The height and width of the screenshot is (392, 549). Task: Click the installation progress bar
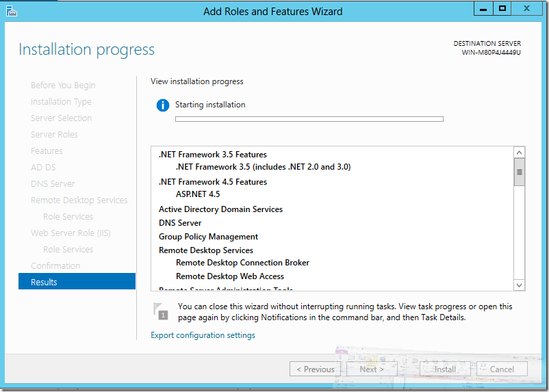pos(309,119)
